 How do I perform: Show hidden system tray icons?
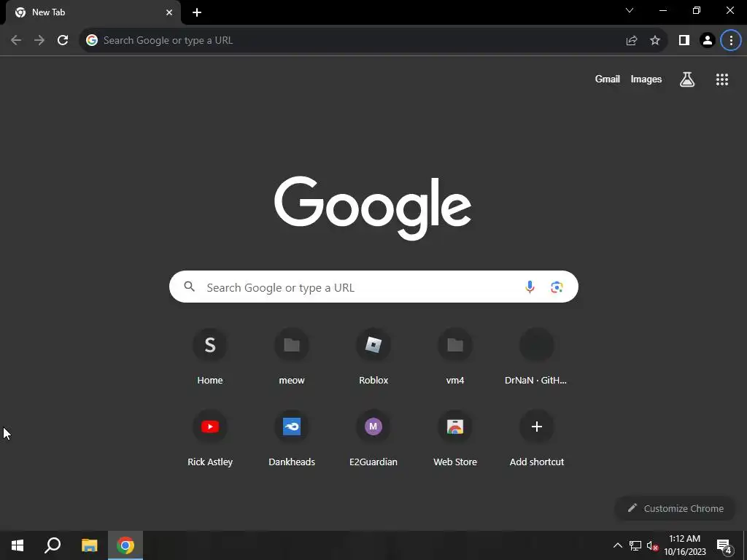point(617,545)
